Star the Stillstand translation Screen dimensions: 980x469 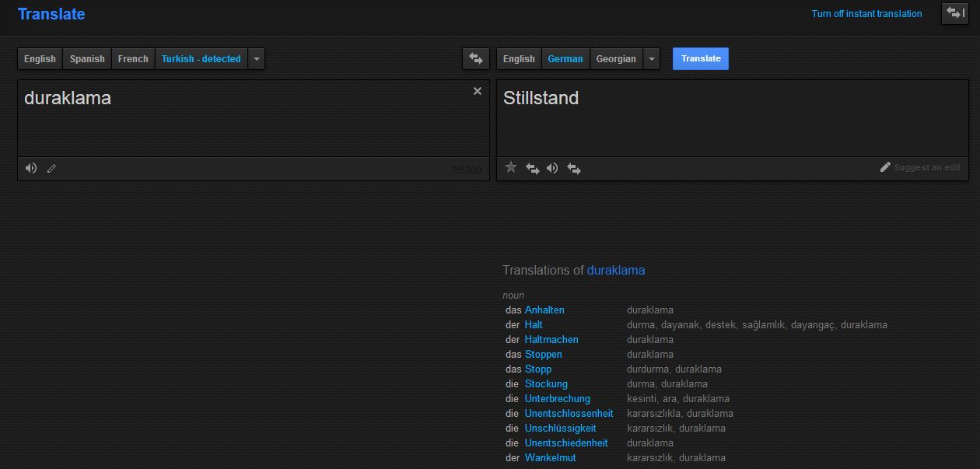point(511,167)
